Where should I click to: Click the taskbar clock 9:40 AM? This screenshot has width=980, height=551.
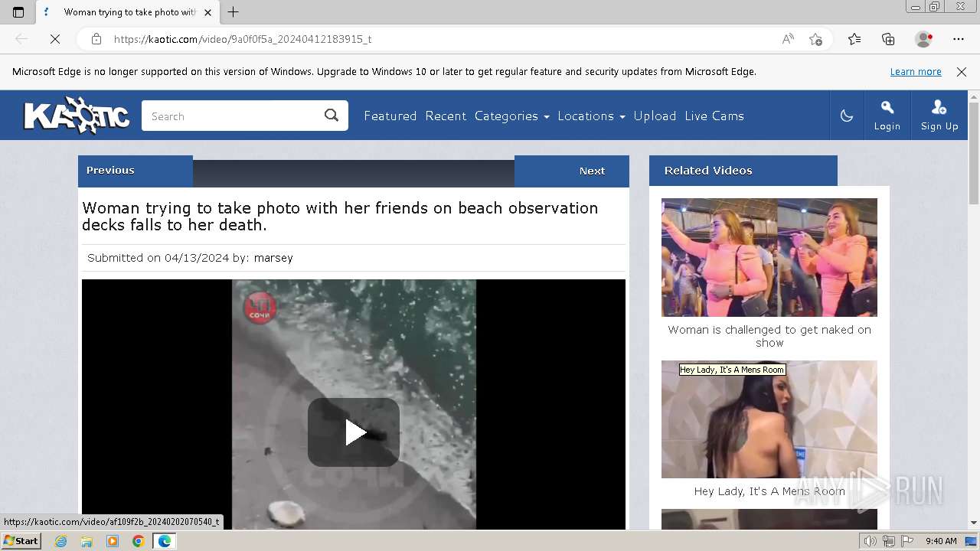941,541
